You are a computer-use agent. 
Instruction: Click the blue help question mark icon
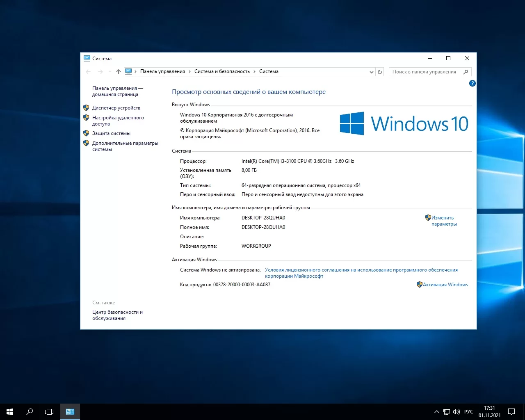(x=472, y=83)
